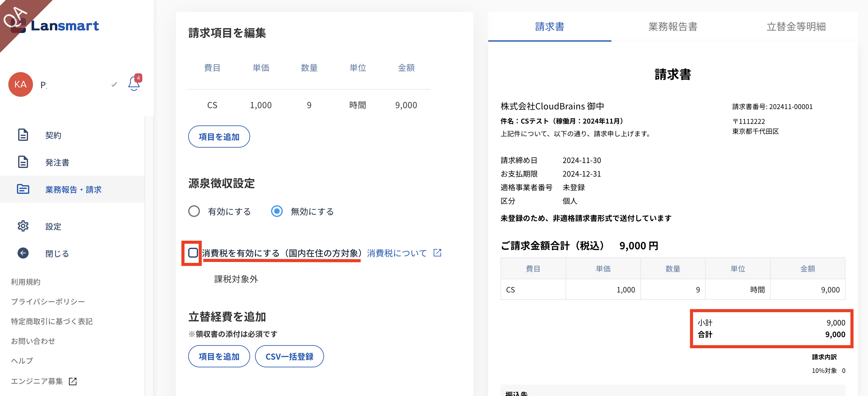Click the 業務報告・請求 folder icon
Viewport: 868px width, 396px height.
[23, 189]
